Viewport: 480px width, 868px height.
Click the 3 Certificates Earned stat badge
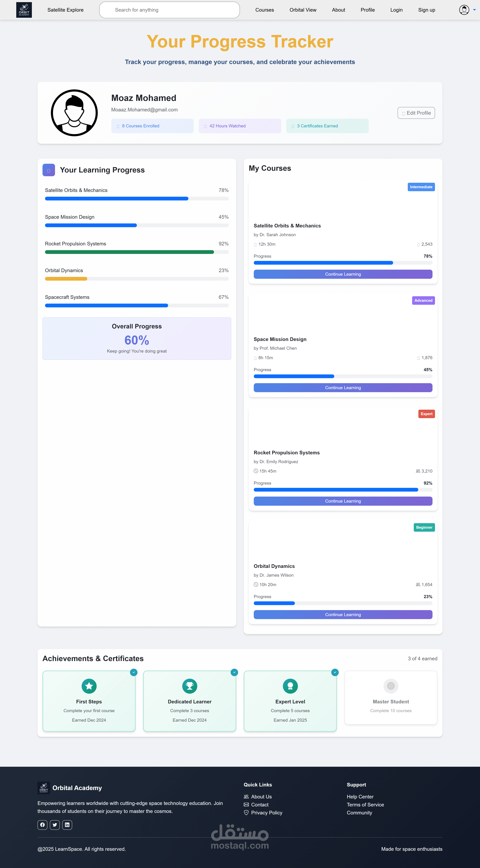click(327, 126)
